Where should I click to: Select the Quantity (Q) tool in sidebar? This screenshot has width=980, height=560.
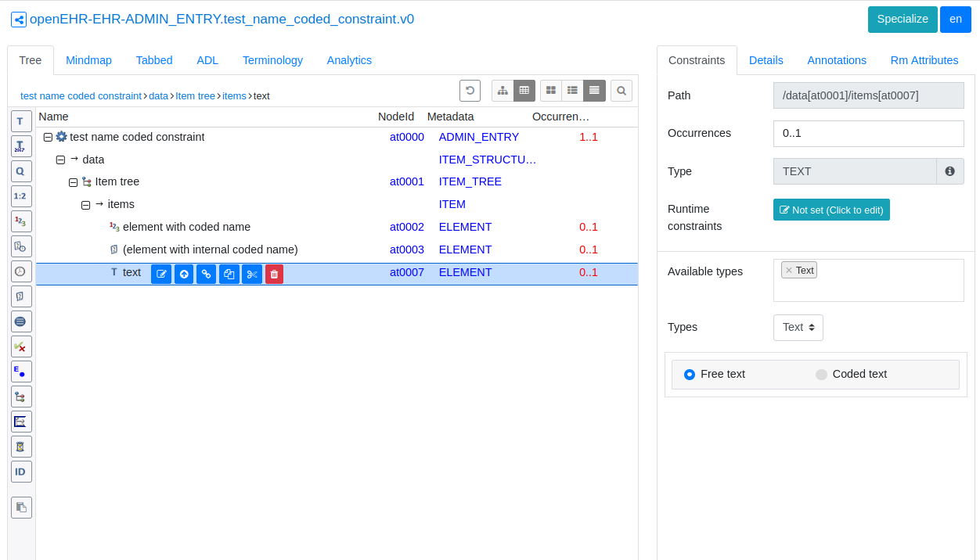click(21, 171)
